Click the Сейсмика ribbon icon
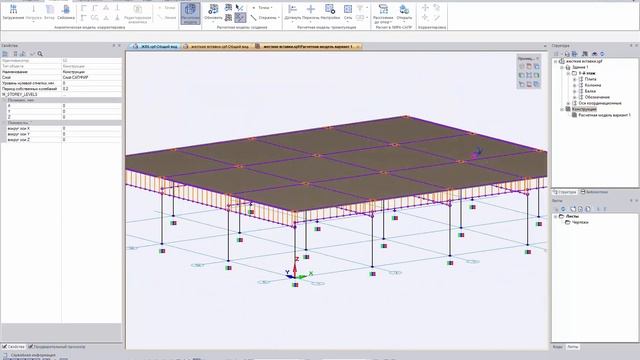 click(x=66, y=12)
